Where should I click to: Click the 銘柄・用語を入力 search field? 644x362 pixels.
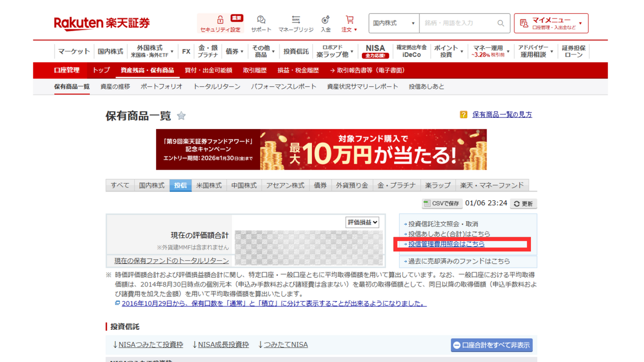coord(459,23)
